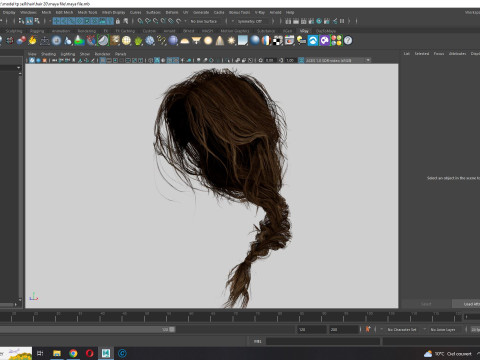The image size is (480, 360).
Task: Open the Renderer panel menu
Action: click(x=102, y=54)
